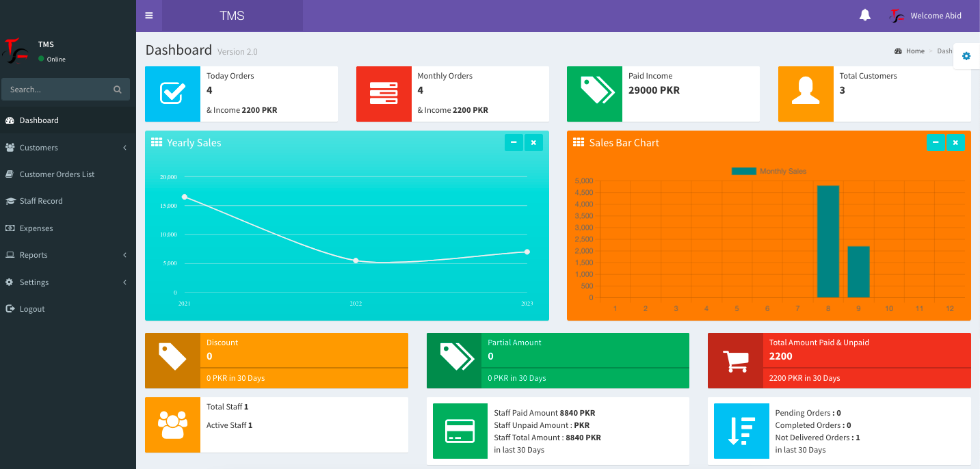This screenshot has width=980, height=469.
Task: Click the 'Pending Orders : 0' text
Action: point(808,413)
